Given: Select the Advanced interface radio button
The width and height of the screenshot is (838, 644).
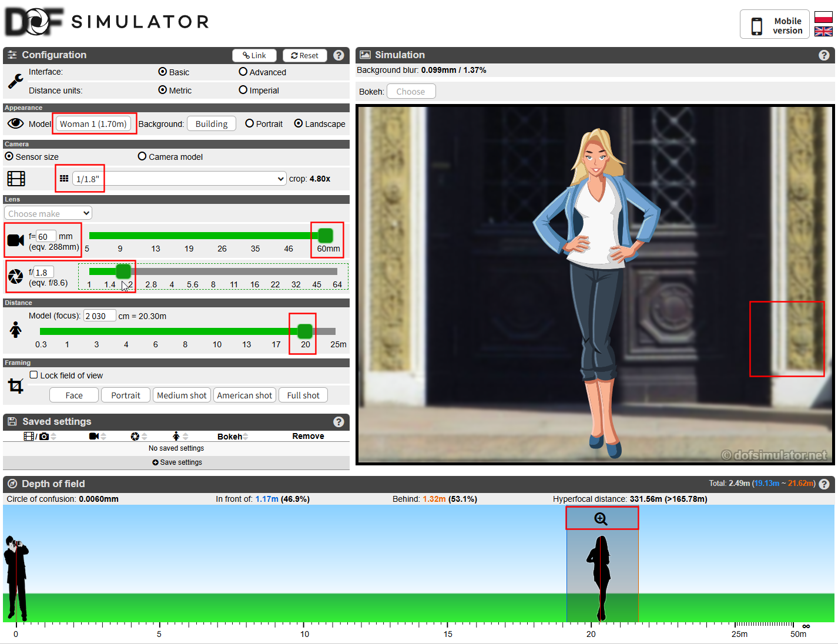Looking at the screenshot, I should 243,72.
